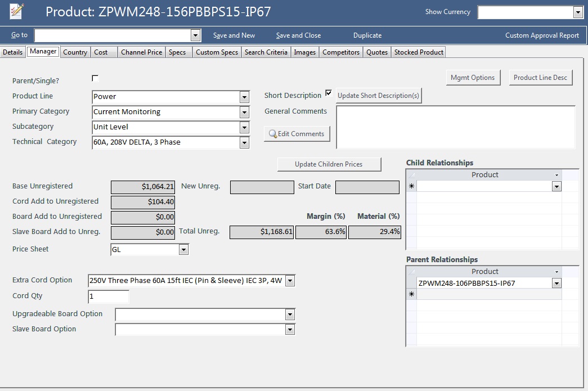Switch to the Details tab

(13, 52)
